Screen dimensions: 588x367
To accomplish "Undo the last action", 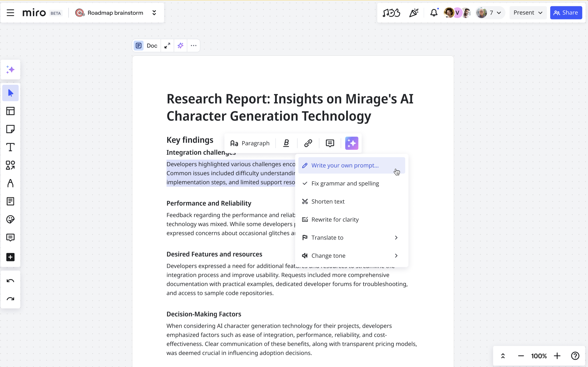I will 11,281.
